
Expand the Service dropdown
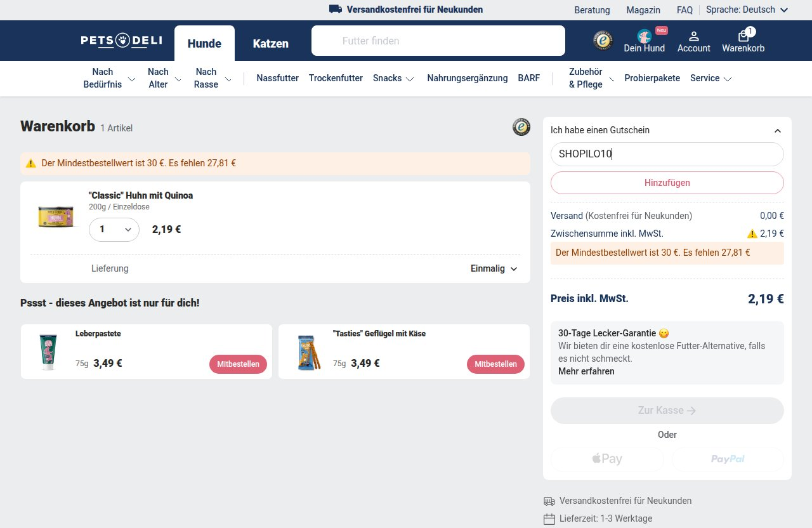point(711,79)
